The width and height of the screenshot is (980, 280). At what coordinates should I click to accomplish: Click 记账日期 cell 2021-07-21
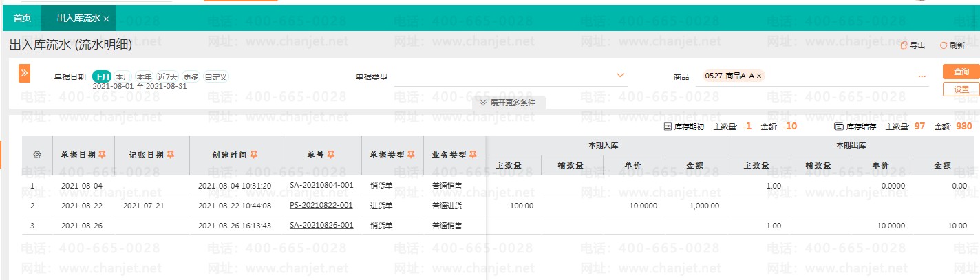(144, 205)
